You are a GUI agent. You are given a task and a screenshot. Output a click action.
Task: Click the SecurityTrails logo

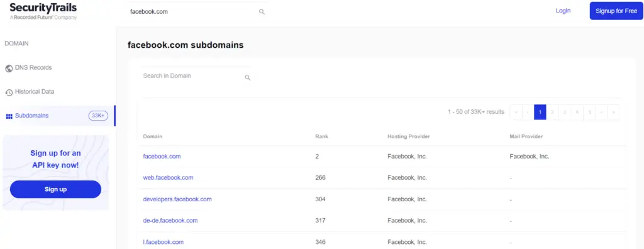[x=43, y=11]
